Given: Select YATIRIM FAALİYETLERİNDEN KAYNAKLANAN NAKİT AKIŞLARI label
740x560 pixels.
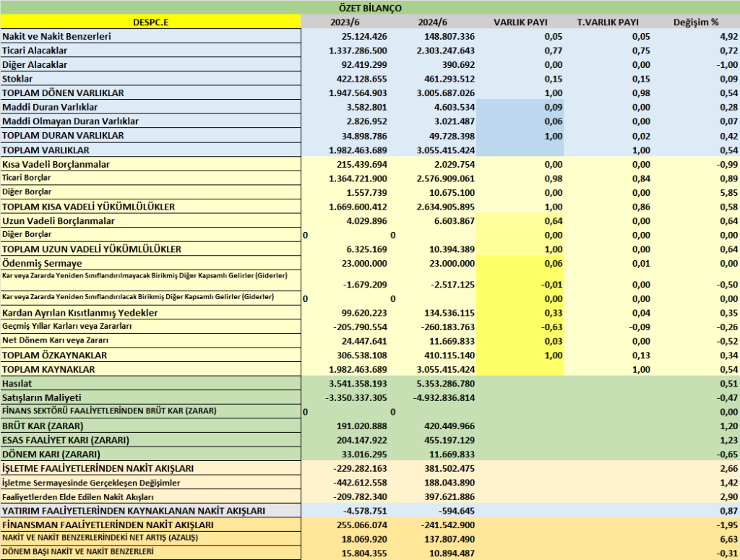Looking at the screenshot, I should pyautogui.click(x=150, y=511).
